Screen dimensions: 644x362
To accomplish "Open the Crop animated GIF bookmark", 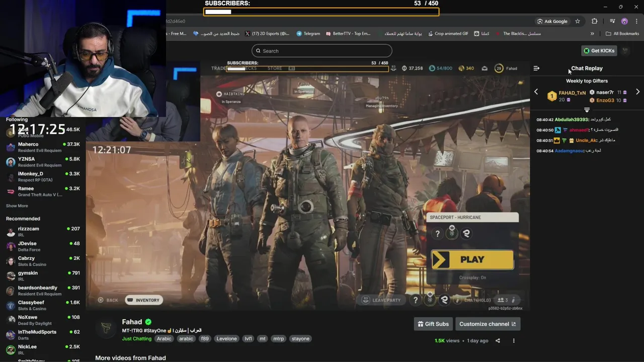I will [448, 34].
